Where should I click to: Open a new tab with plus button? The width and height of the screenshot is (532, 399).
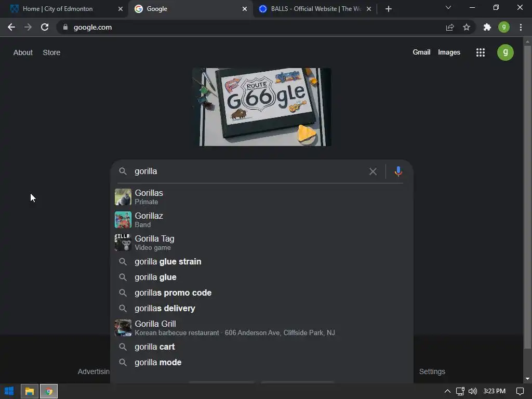(389, 9)
